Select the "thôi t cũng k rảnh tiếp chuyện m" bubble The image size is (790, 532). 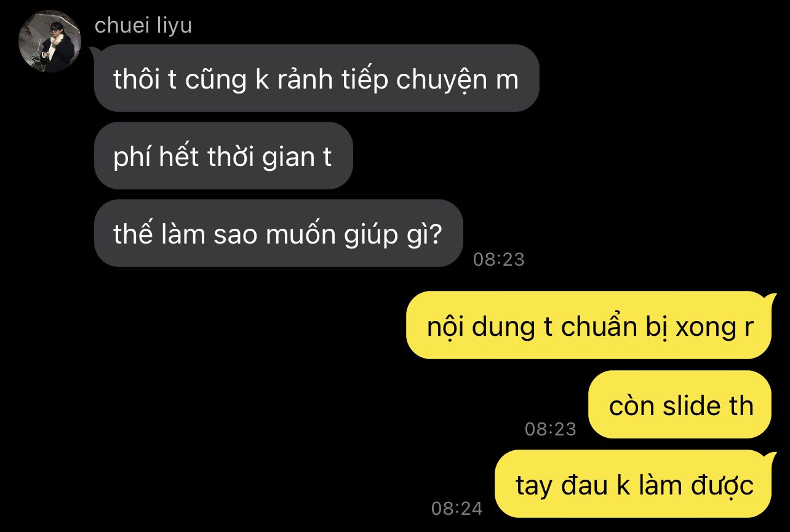tap(316, 78)
